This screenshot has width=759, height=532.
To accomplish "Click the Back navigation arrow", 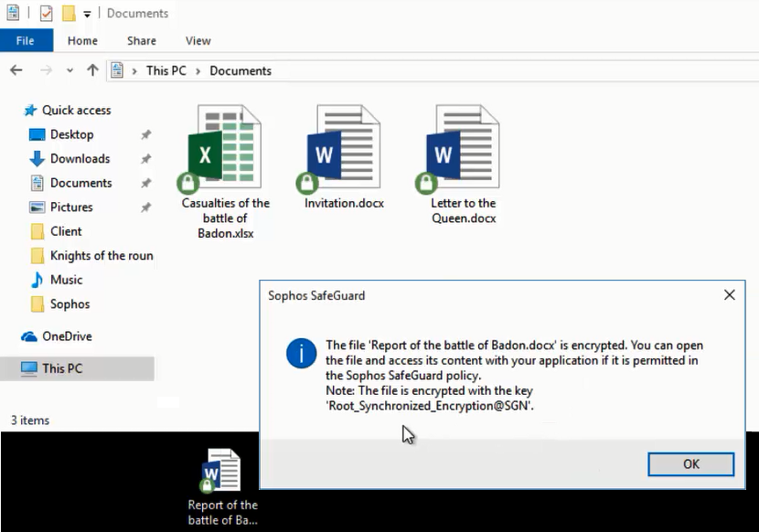I will [x=16, y=70].
